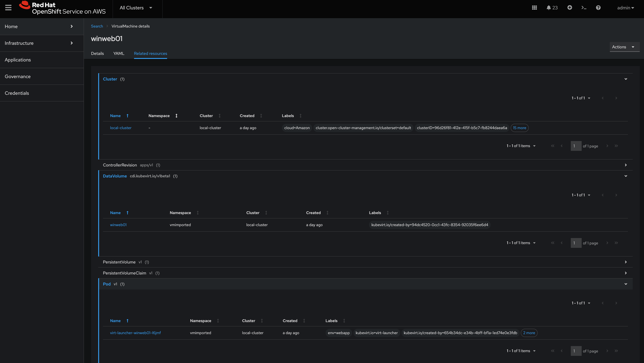Sort DataVolume table by Created column
Image resolution: width=644 pixels, height=363 pixels.
point(327,213)
